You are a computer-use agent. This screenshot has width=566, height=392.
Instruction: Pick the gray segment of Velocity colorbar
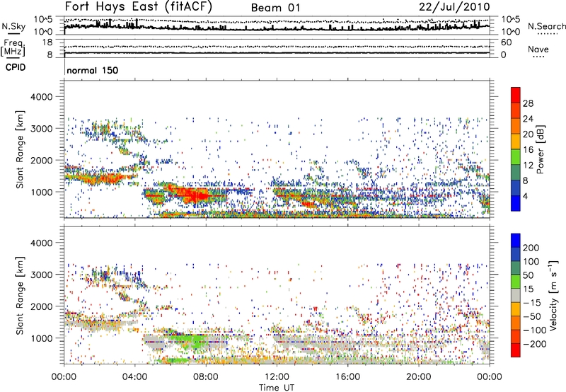[x=515, y=299]
